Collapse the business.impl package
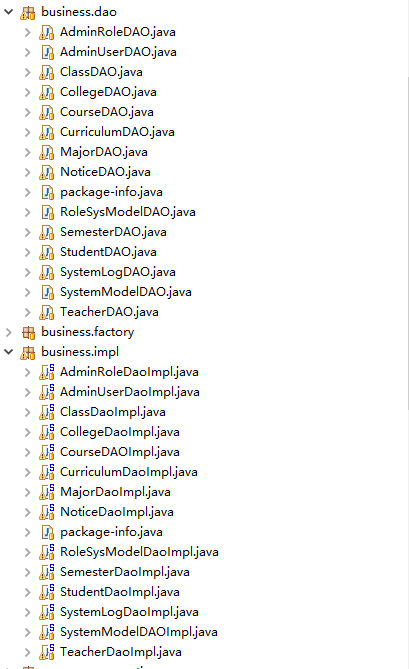 point(9,352)
